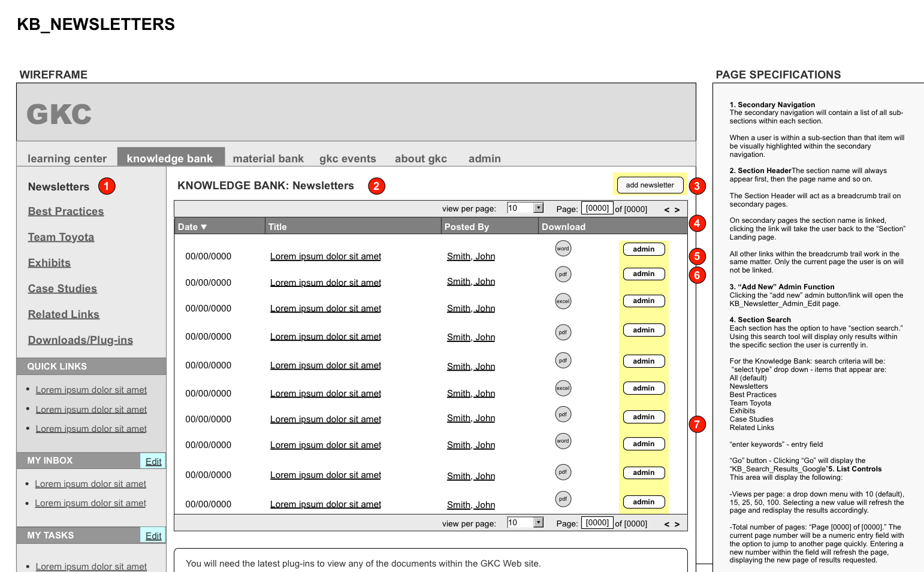Viewport: 924px width, 572px height.
Task: Click the admin button in the seventh table row
Action: coord(644,417)
